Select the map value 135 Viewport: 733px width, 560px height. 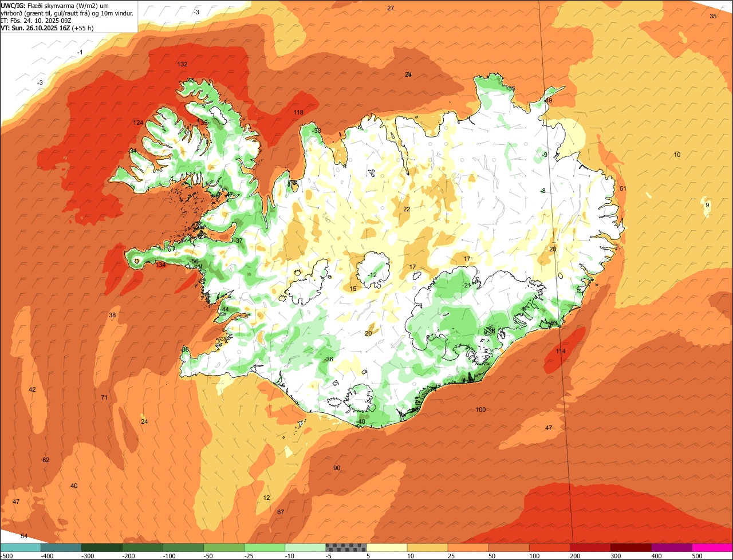coord(202,123)
